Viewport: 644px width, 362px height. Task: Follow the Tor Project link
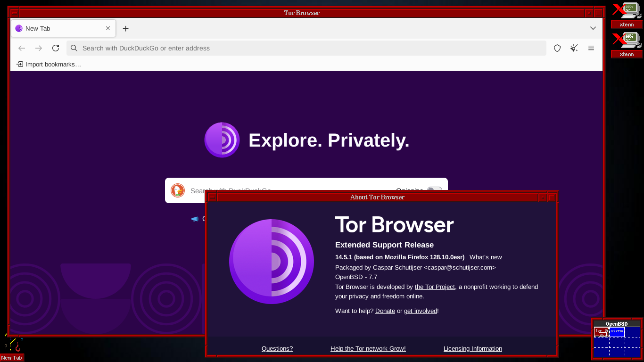435,287
